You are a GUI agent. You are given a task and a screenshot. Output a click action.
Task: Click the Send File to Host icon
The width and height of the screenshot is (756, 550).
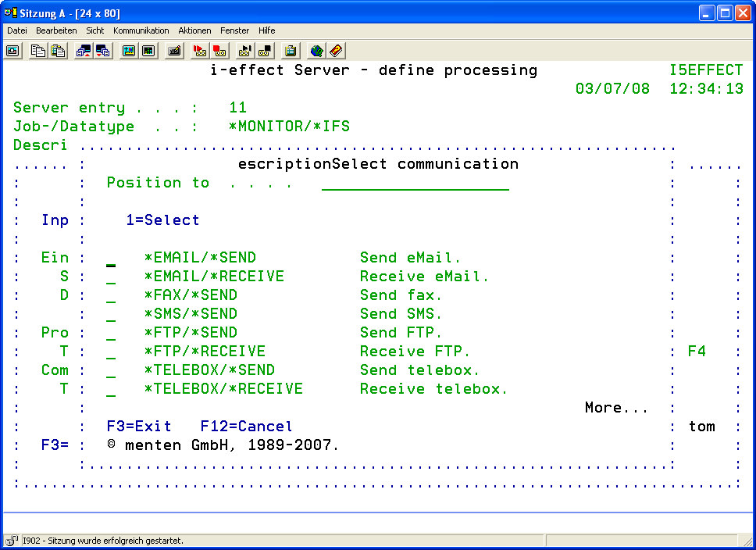tap(83, 51)
